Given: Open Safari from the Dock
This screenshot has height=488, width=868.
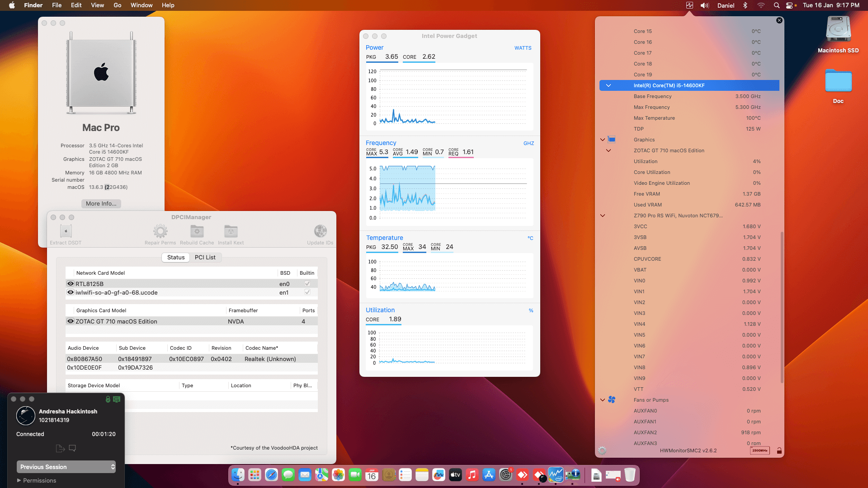Looking at the screenshot, I should click(271, 475).
